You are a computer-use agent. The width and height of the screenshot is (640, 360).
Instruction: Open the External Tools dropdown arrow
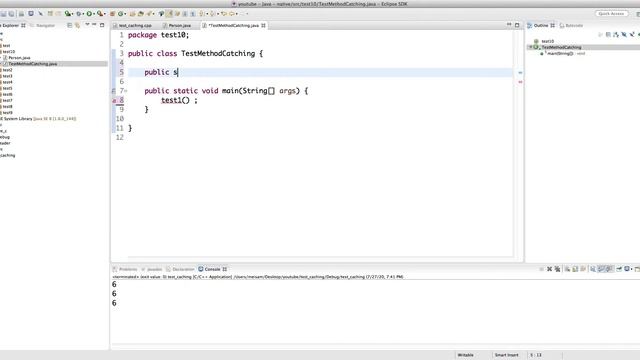tap(104, 14)
